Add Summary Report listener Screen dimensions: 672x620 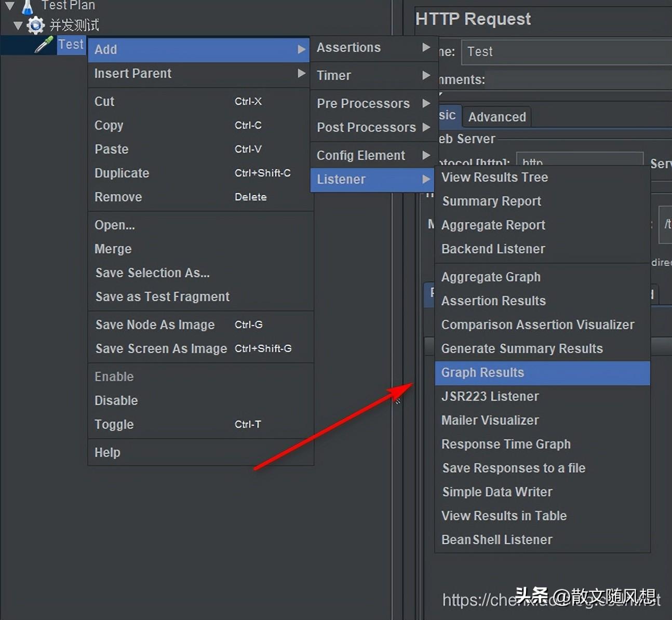click(x=542, y=201)
